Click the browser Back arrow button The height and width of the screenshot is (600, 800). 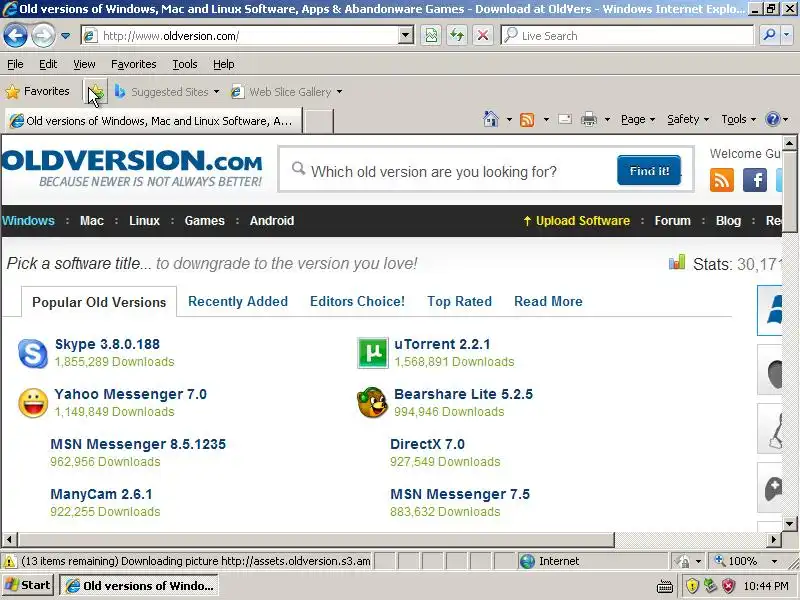click(15, 36)
